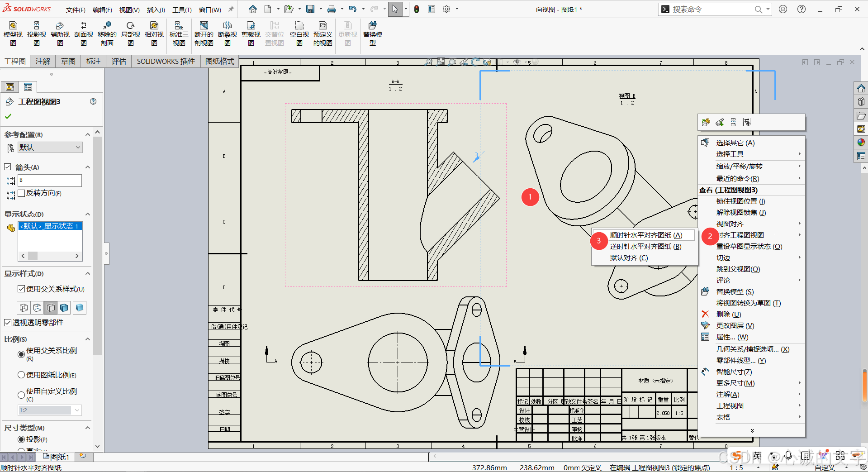Image resolution: width=868 pixels, height=472 pixels.
Task: Insert Standard 3 View (标准三视图)
Action: [x=179, y=33]
